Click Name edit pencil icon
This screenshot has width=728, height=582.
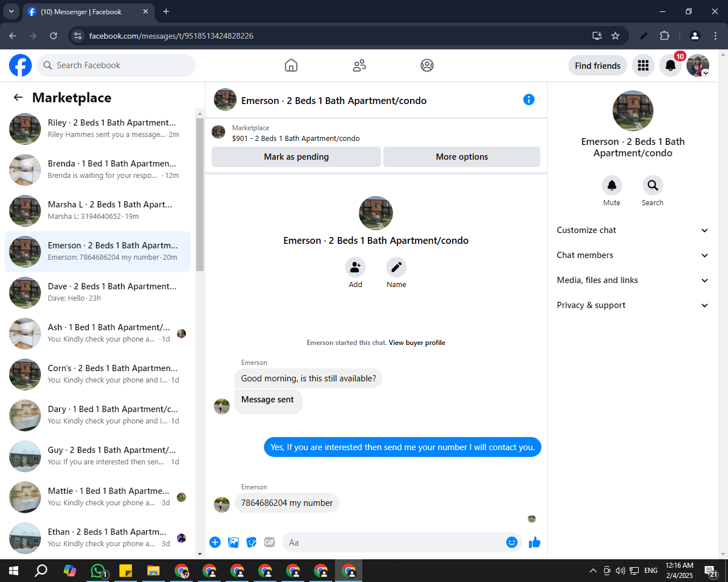pos(396,267)
